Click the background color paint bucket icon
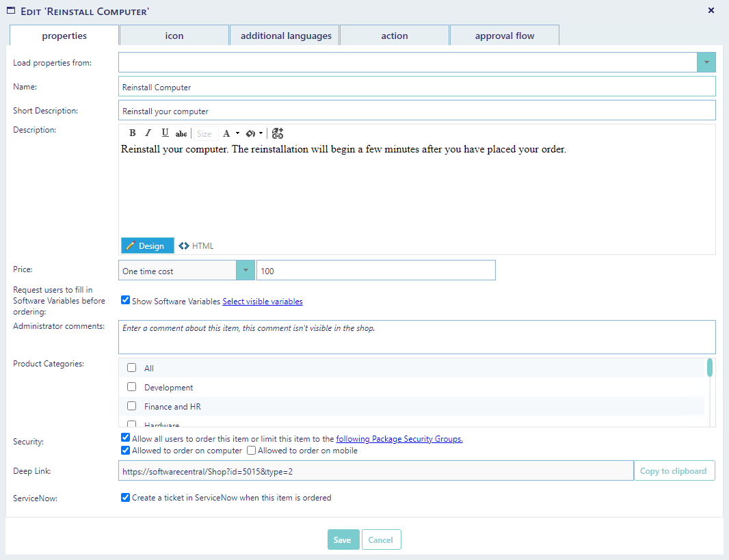729x560 pixels. [250, 133]
